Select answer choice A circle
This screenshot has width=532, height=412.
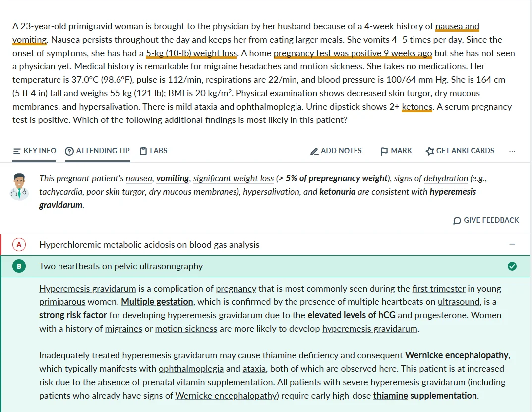tap(19, 245)
